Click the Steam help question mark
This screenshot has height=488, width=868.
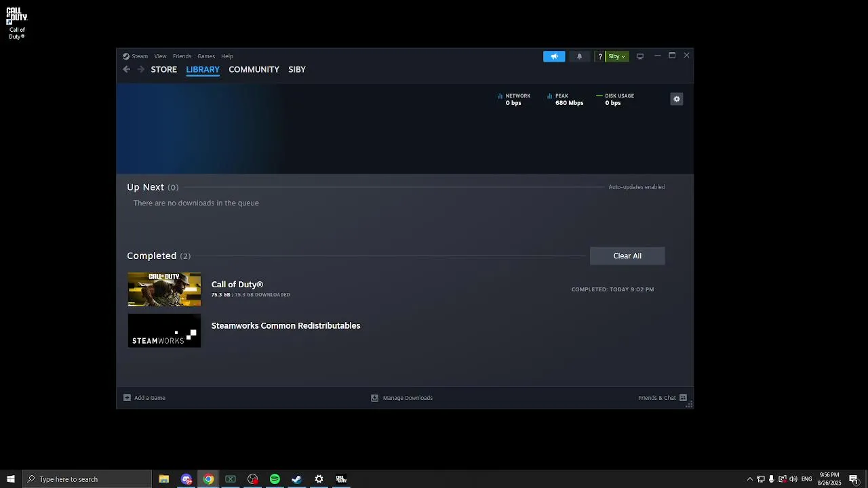(599, 56)
